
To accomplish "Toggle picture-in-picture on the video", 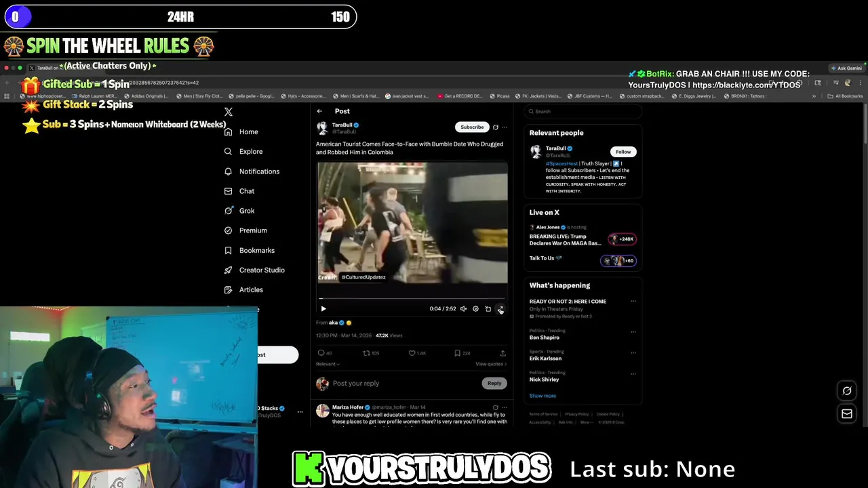I will tap(488, 308).
